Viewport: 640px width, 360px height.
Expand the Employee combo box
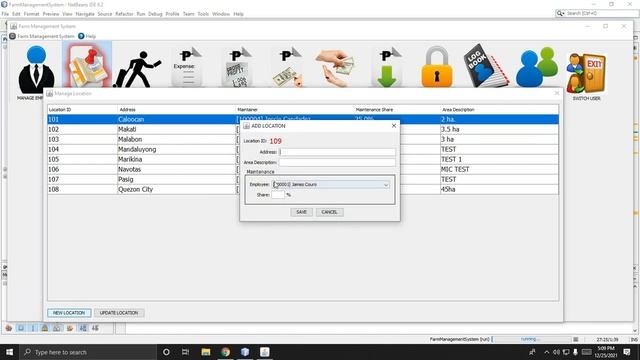coord(386,185)
